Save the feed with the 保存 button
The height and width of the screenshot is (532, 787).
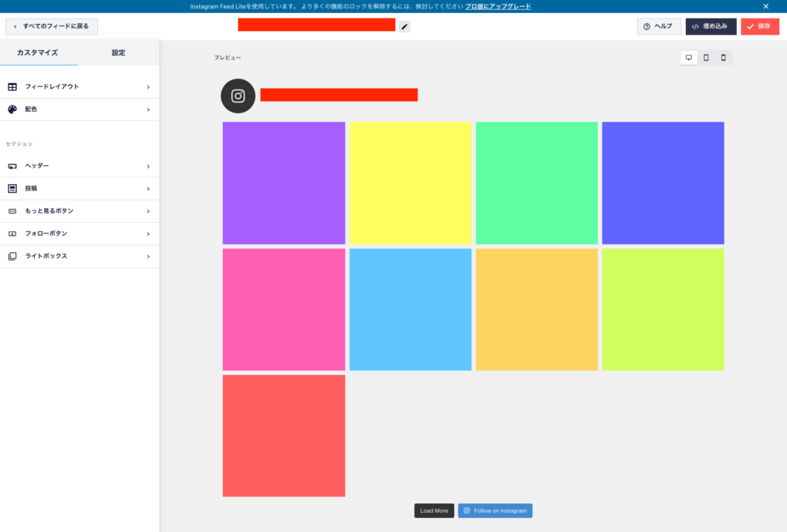(759, 25)
